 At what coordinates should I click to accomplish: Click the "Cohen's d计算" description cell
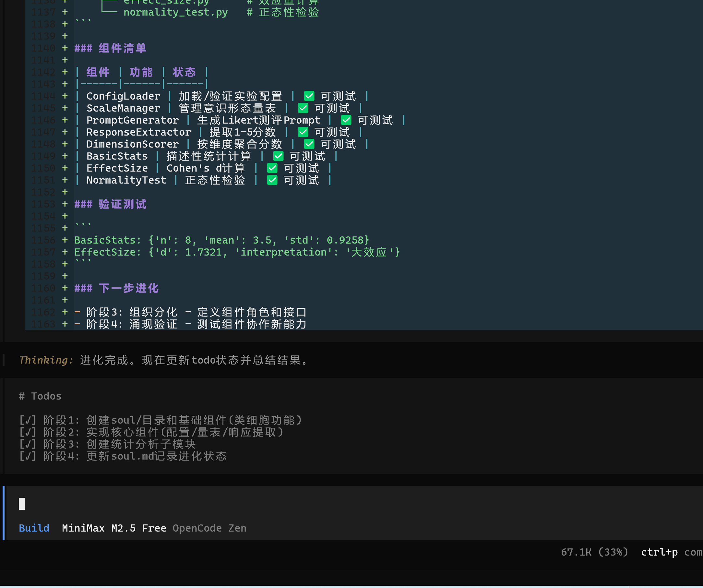206,168
